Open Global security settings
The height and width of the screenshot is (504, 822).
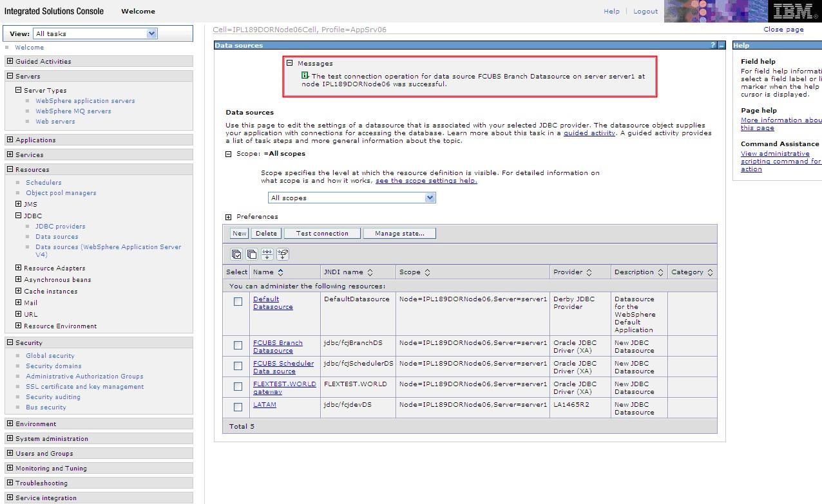[x=50, y=355]
